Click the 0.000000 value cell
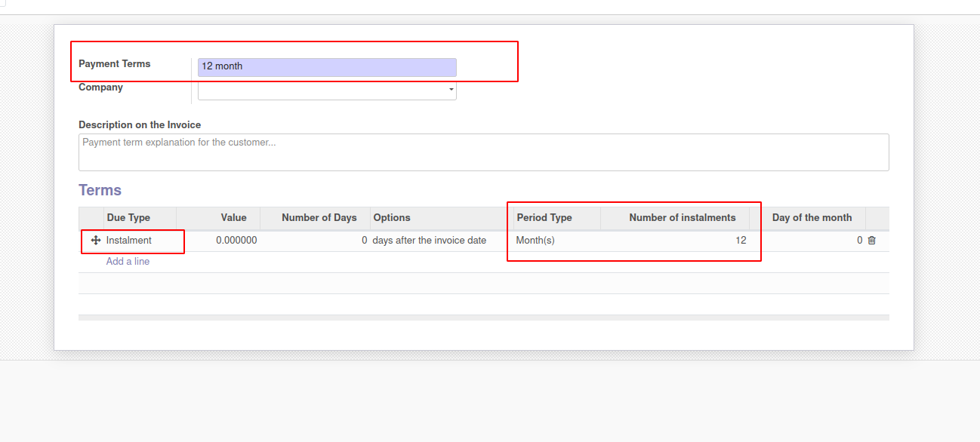Image resolution: width=980 pixels, height=442 pixels. [x=218, y=241]
